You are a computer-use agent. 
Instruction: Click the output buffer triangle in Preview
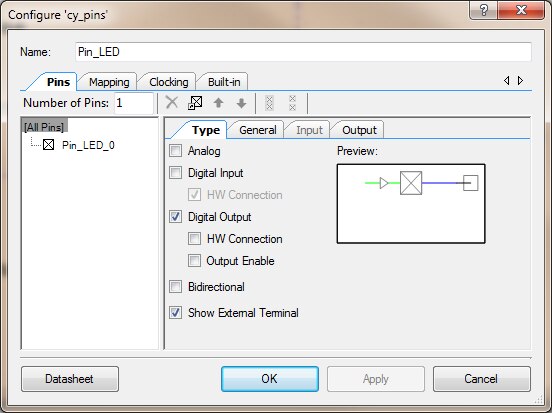pos(384,183)
